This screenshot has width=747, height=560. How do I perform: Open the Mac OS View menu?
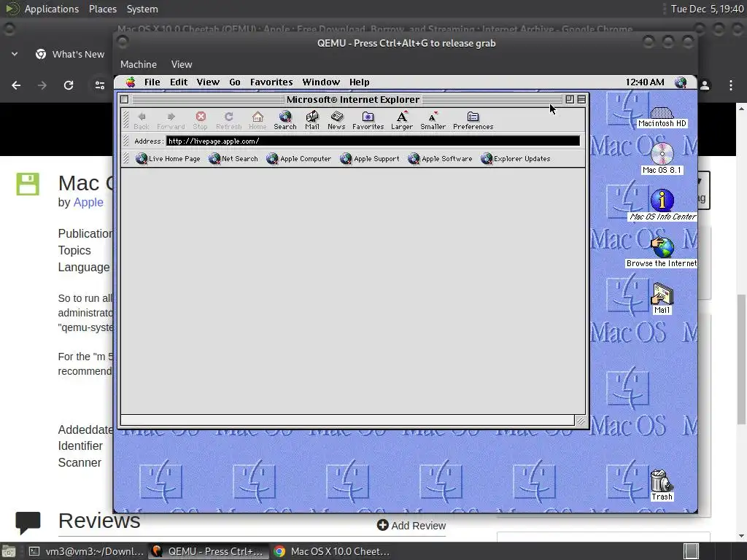point(208,82)
